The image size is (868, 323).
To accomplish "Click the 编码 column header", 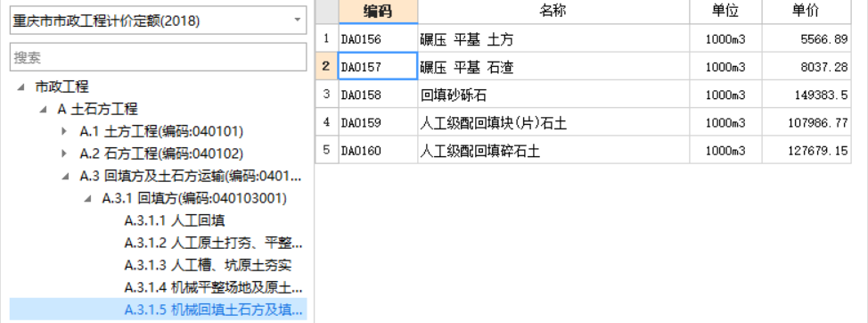I will coord(378,11).
